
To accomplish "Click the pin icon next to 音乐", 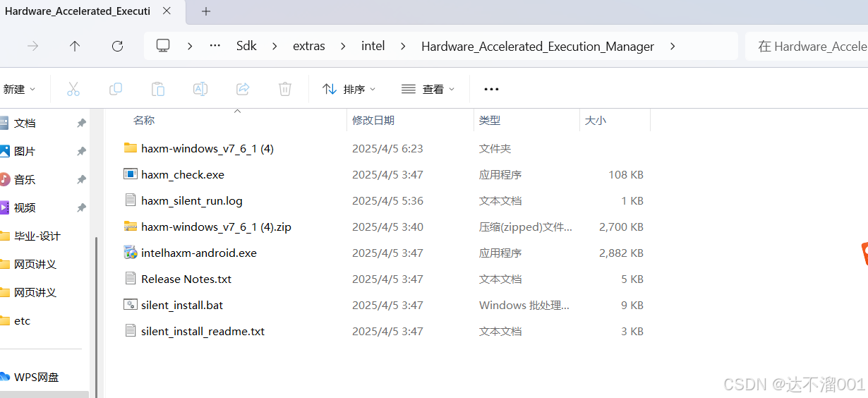I will (x=81, y=179).
